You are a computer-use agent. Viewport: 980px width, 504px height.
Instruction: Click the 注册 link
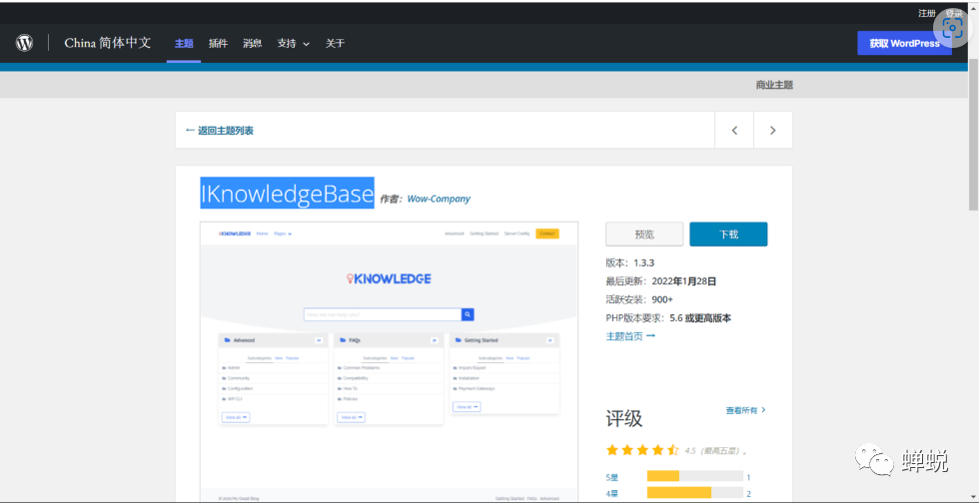(926, 13)
